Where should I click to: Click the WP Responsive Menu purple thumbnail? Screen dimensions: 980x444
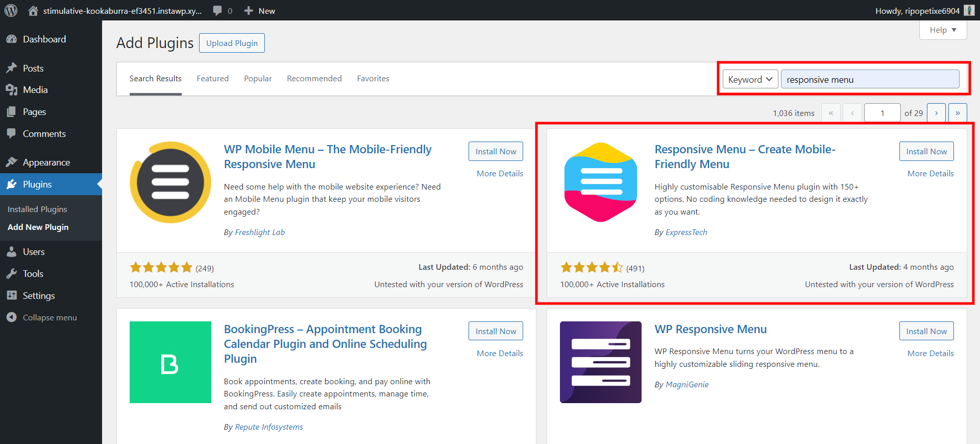[601, 362]
